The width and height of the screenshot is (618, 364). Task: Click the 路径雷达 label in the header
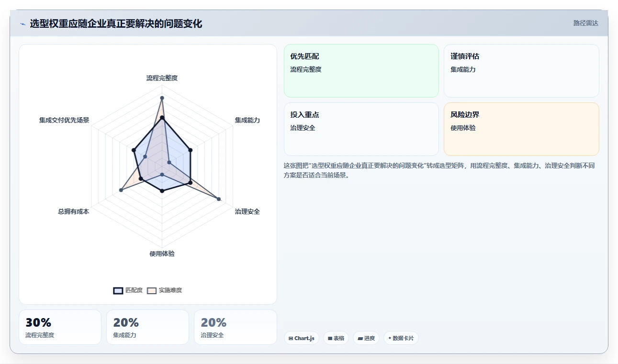click(x=586, y=23)
